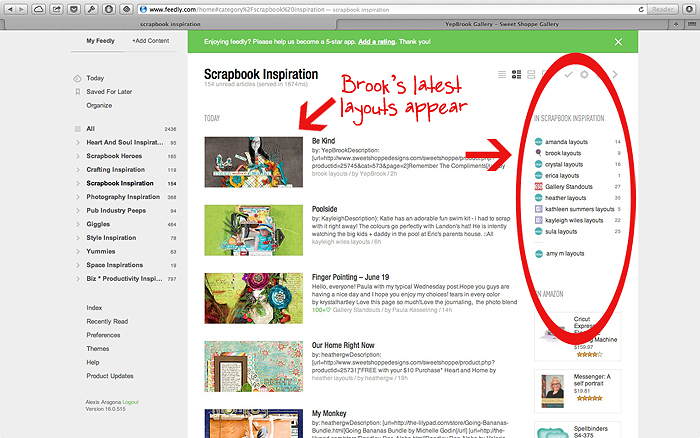Open Messenger: A self portrait Amazon item

(x=578, y=391)
